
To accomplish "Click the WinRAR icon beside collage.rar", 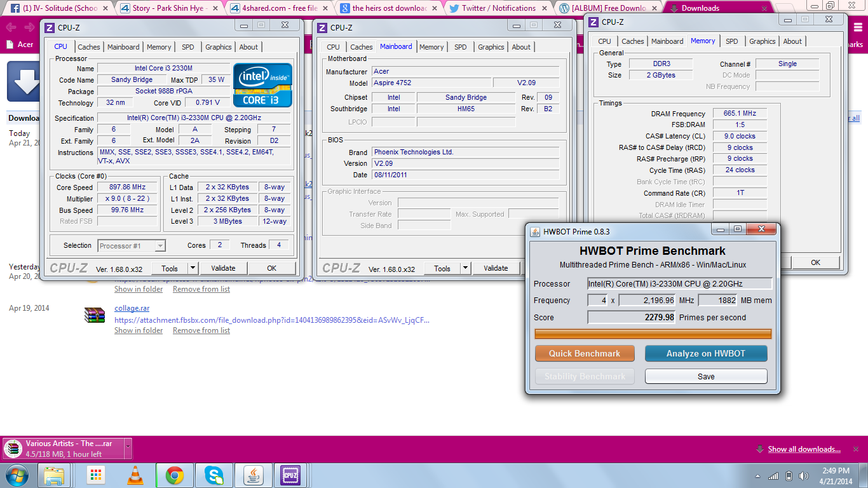I will [x=94, y=315].
